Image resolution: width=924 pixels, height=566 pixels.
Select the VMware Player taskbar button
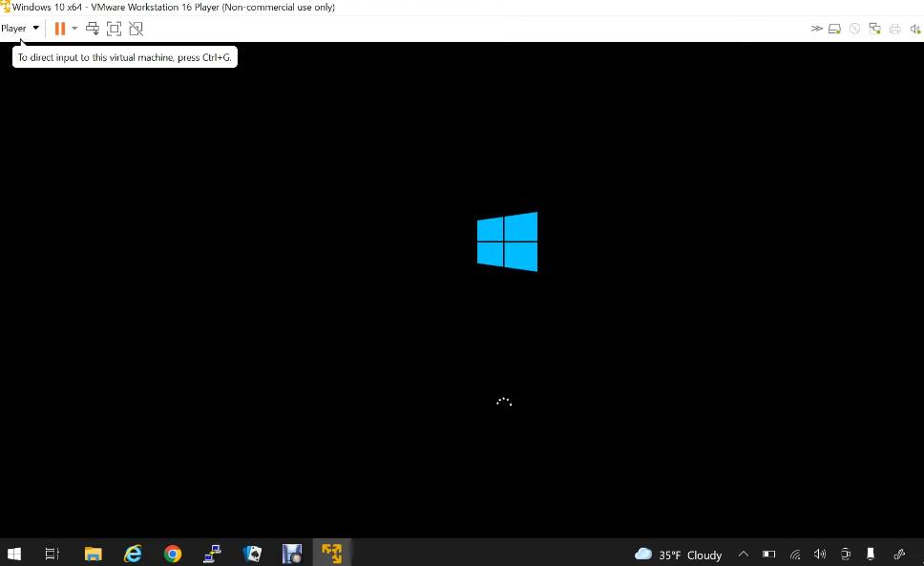tap(332, 554)
